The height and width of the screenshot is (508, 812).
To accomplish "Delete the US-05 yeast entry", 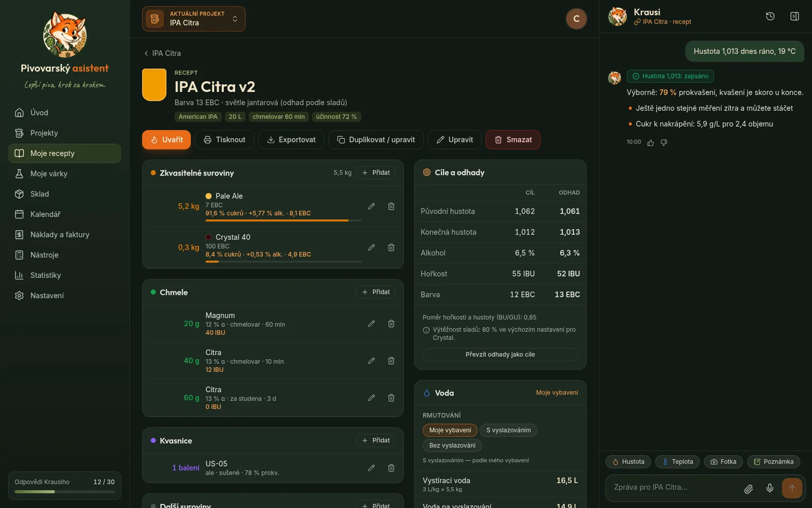I will [391, 468].
